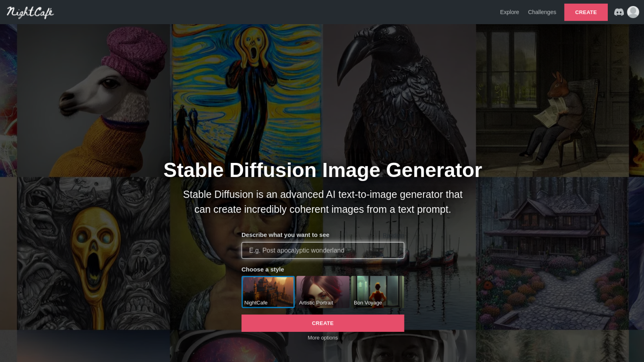Open the rabbit reading newspaper image
Viewport: 644px width, 362px height.
[x=552, y=100]
